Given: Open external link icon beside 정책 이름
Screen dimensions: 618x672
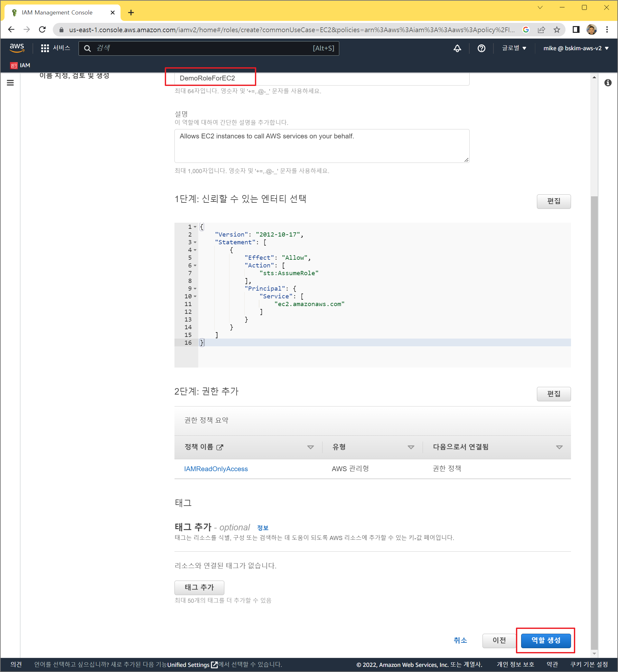Looking at the screenshot, I should (x=220, y=447).
